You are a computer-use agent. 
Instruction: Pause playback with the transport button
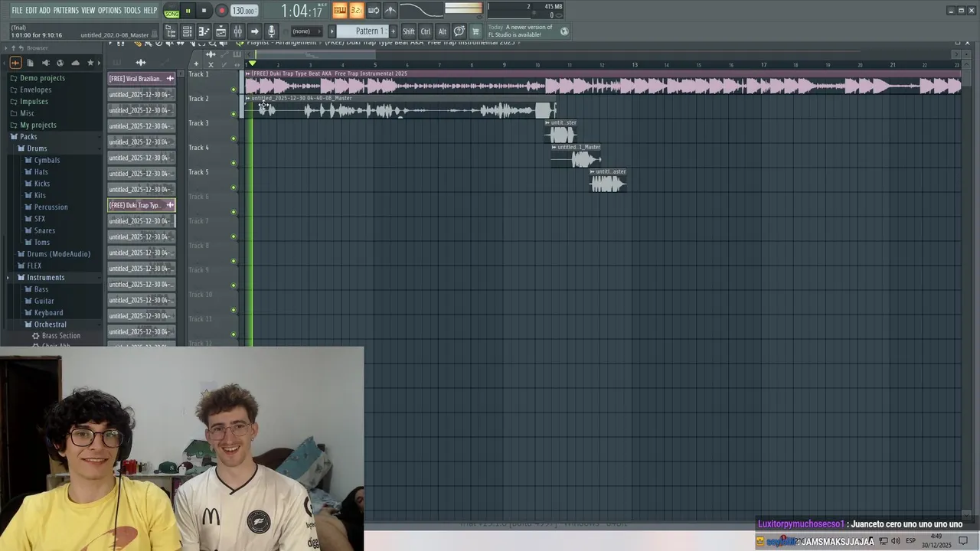pyautogui.click(x=188, y=11)
